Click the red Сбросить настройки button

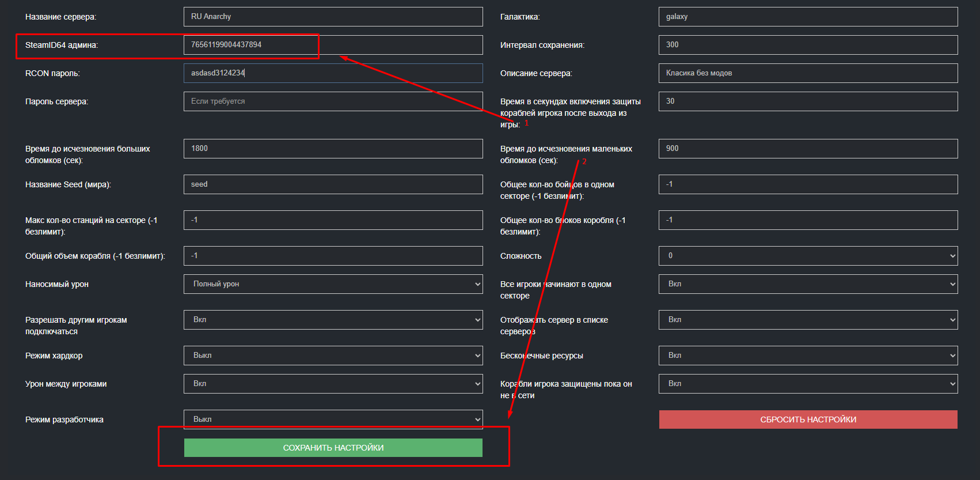pos(808,419)
